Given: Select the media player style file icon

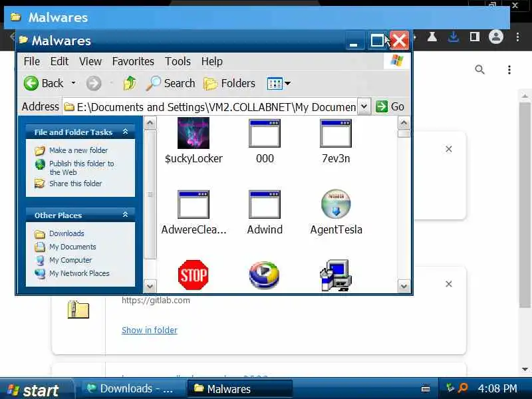Looking at the screenshot, I should click(264, 275).
